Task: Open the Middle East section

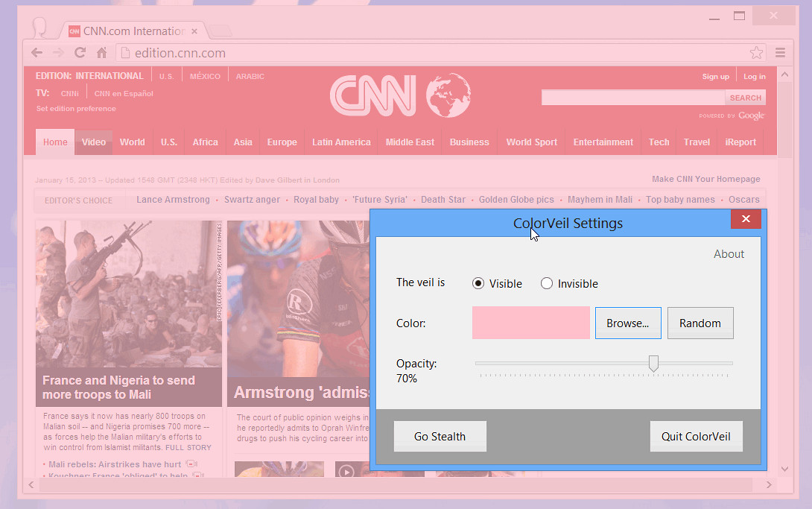Action: [x=410, y=142]
